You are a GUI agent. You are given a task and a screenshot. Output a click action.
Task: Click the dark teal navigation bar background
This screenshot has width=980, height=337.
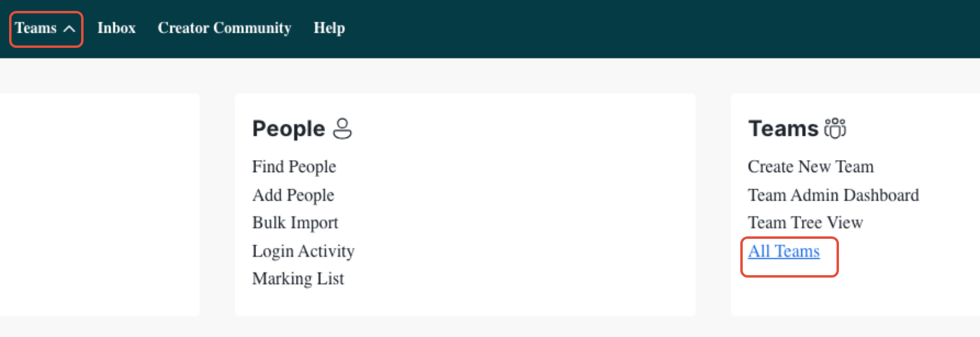point(605,28)
